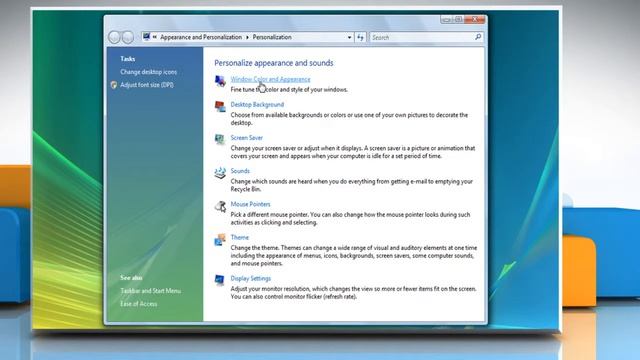Click the Personalize appearance and sounds heading
640x360 pixels.
(x=273, y=63)
